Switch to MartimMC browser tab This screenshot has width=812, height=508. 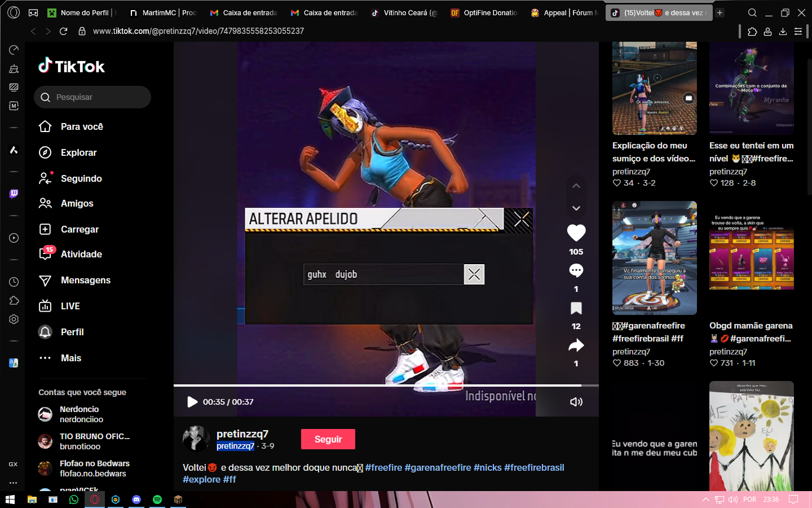point(162,12)
